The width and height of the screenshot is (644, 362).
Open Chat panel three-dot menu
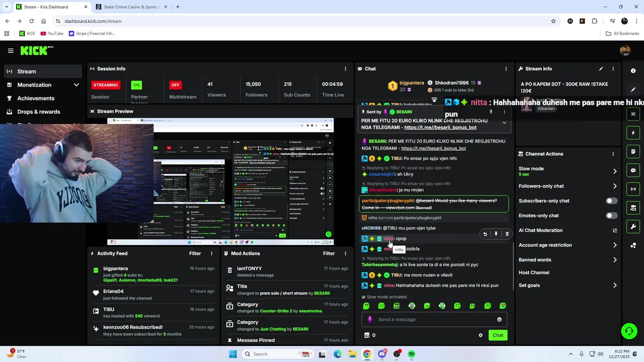tap(506, 69)
